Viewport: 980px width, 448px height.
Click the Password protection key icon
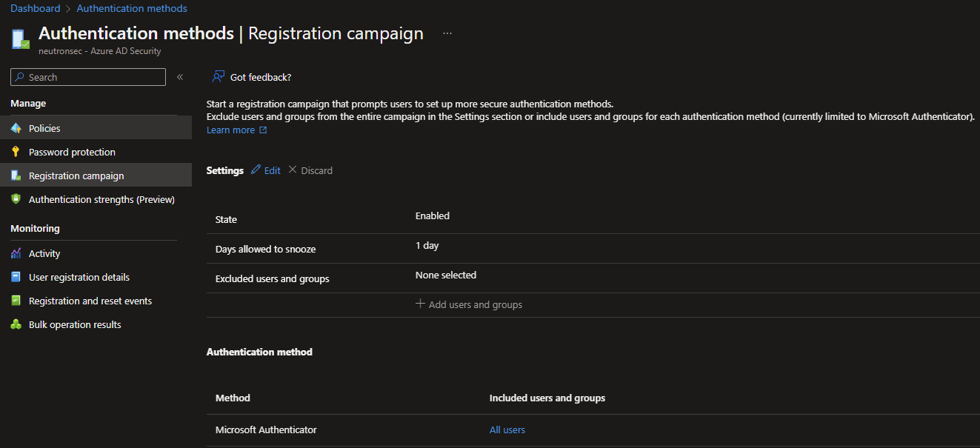click(x=16, y=152)
